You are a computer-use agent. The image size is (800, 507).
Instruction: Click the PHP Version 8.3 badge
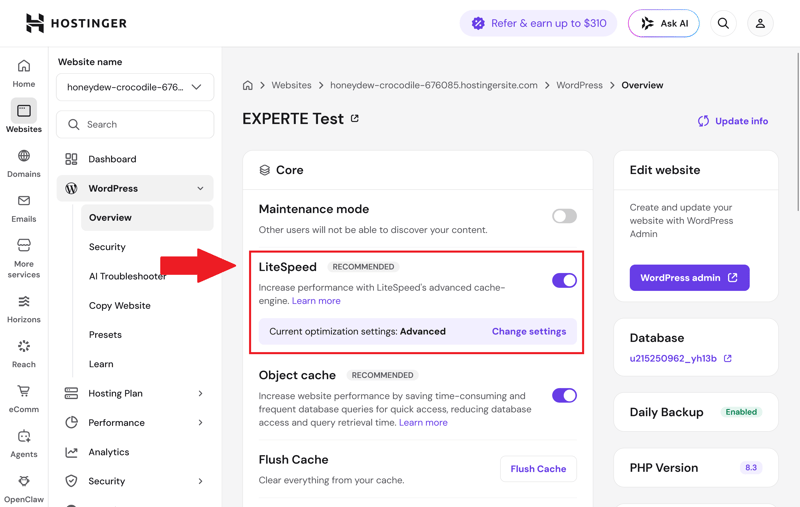click(751, 468)
